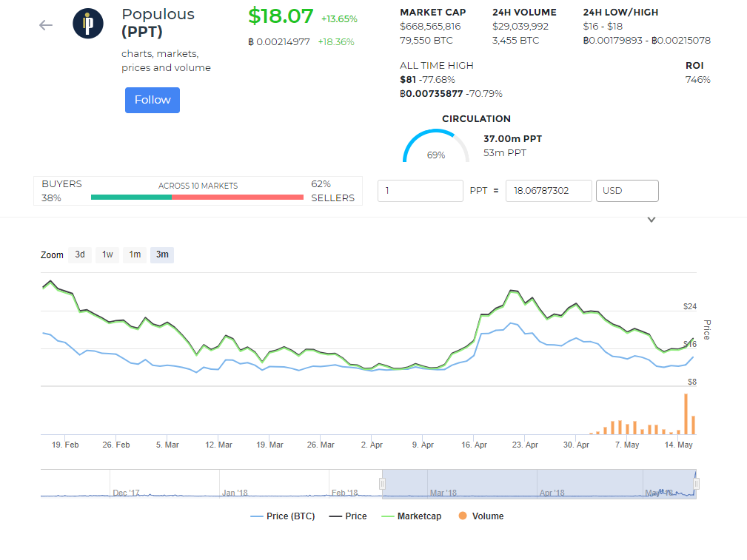Click the market cap value $668,565,816
The image size is (747, 560).
(x=430, y=27)
